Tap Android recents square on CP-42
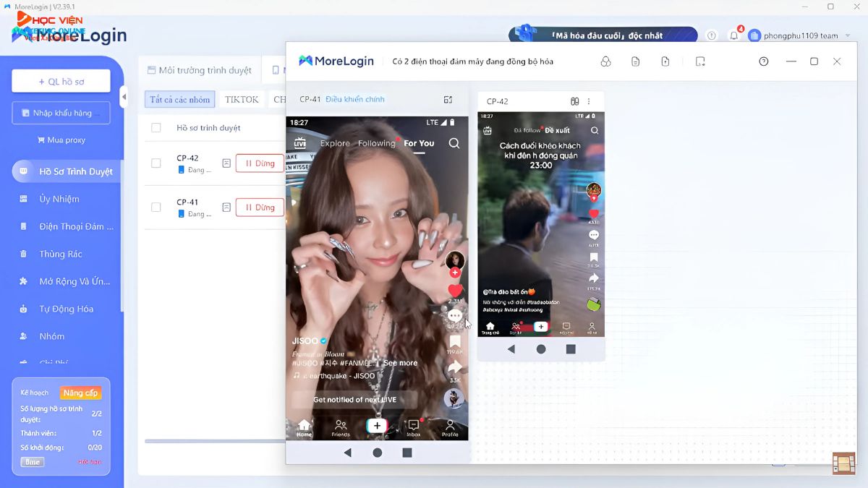 click(x=571, y=348)
